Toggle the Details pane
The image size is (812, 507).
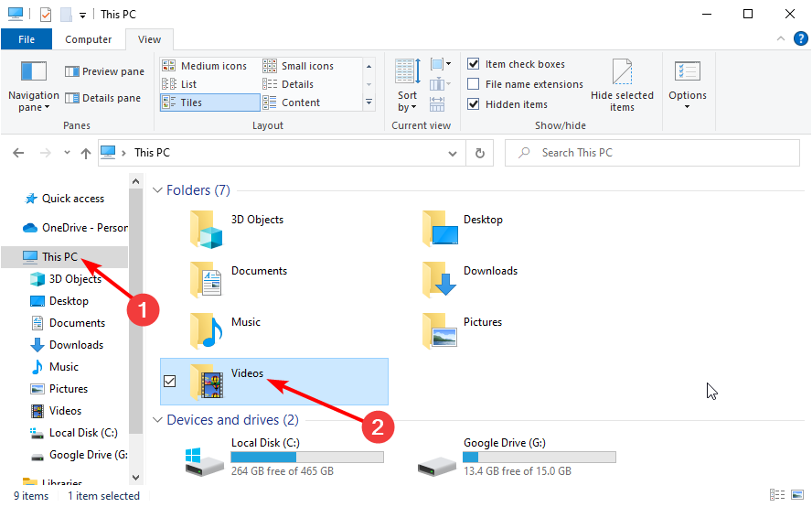point(102,98)
